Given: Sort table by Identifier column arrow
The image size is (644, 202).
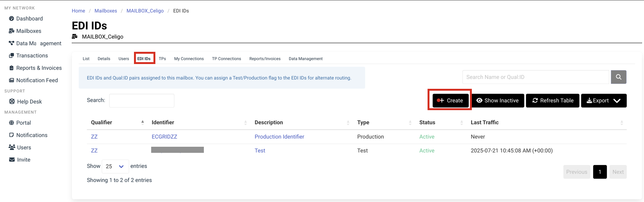Looking at the screenshot, I should pyautogui.click(x=245, y=122).
